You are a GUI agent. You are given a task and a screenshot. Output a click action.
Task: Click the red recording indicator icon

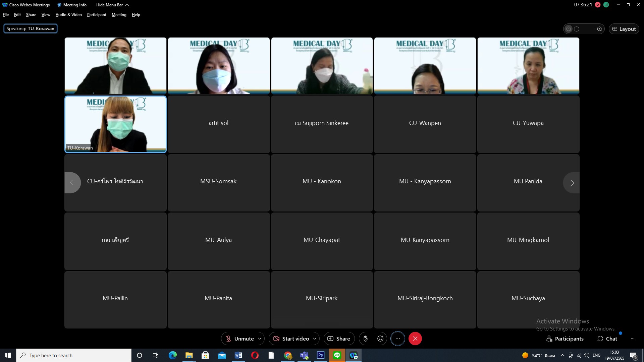(597, 5)
